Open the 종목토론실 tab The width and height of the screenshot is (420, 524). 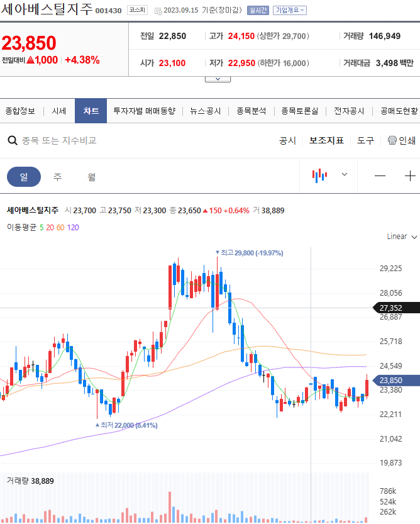pos(300,111)
